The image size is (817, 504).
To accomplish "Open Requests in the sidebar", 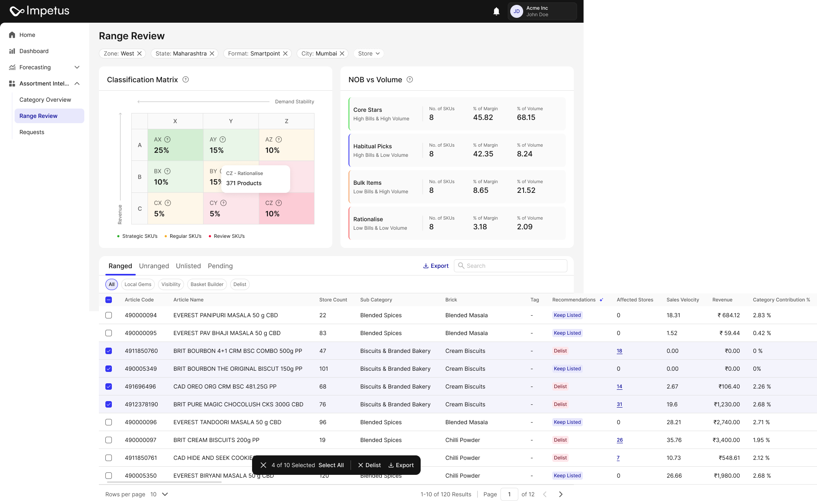I will pyautogui.click(x=32, y=132).
